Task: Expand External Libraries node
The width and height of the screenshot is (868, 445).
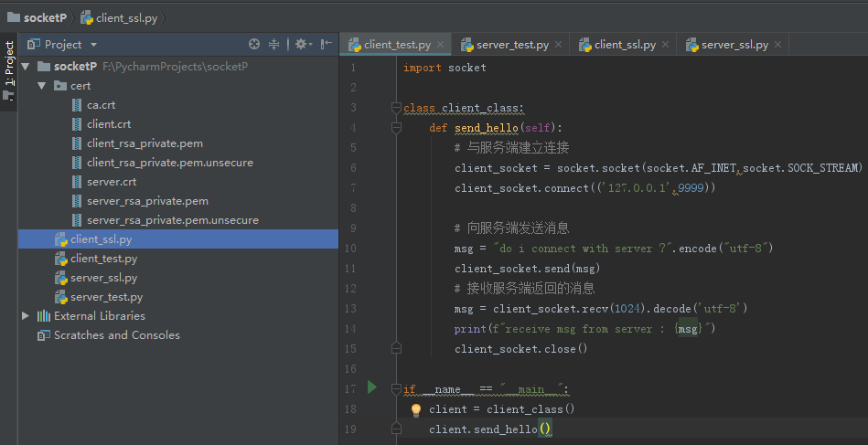Action: [x=26, y=316]
